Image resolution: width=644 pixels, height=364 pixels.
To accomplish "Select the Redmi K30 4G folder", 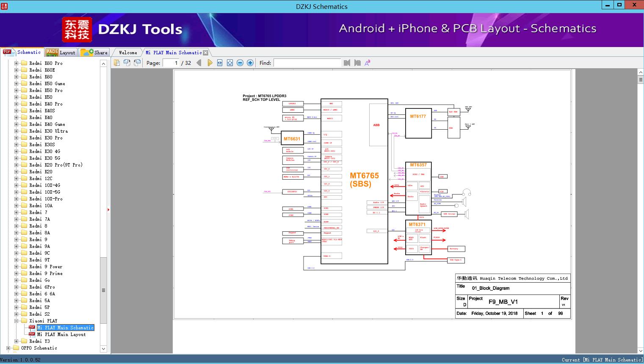I will pos(44,151).
